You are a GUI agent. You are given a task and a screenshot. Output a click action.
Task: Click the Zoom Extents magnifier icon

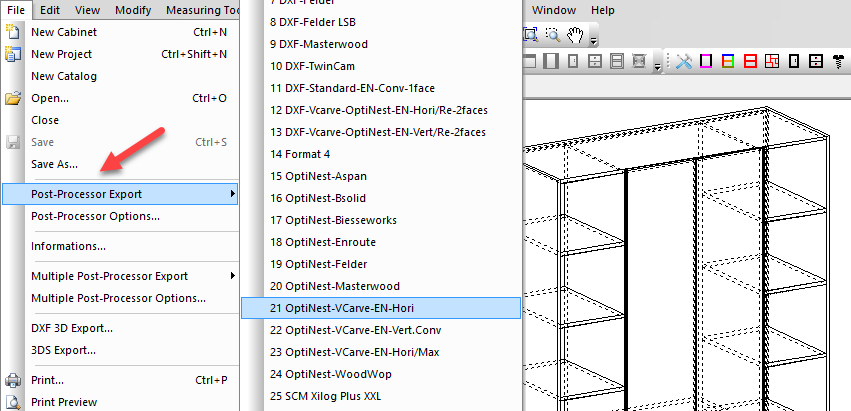click(x=530, y=35)
